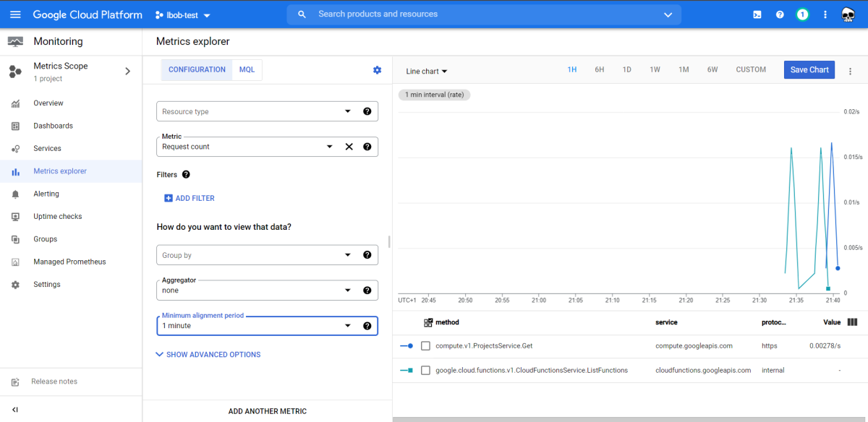Viewport: 868px width, 422px height.
Task: Open Managed Prometheus from the sidebar
Action: (x=70, y=261)
